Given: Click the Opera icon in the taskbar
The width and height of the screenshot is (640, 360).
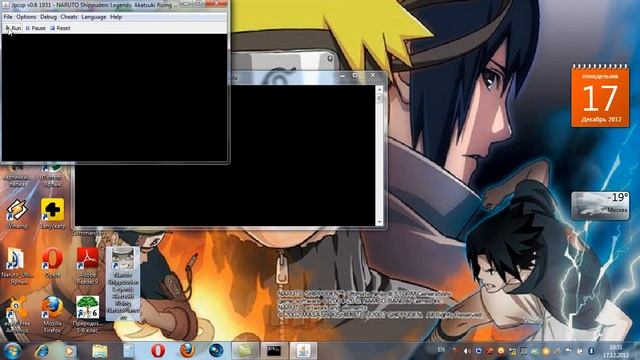Looking at the screenshot, I should click(x=158, y=351).
